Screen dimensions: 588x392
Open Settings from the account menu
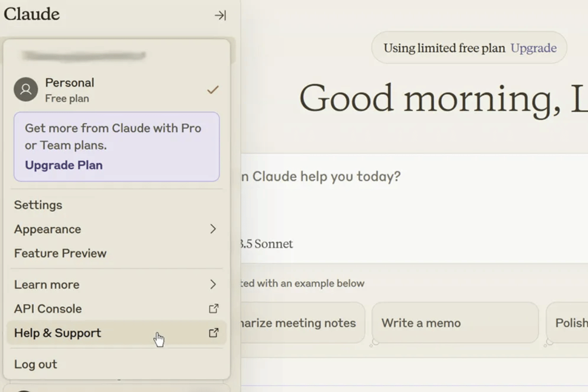(38, 205)
